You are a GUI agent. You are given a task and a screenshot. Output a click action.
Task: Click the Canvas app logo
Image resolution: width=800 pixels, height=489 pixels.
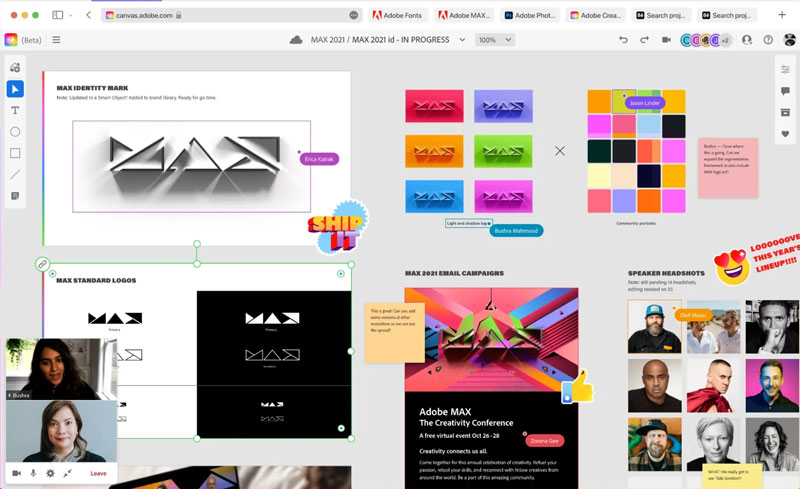coord(11,40)
